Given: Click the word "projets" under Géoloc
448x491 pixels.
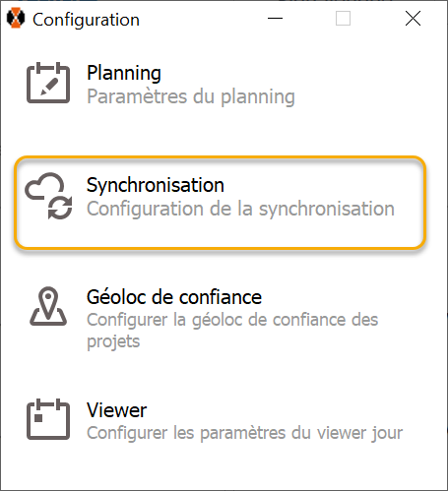Looking at the screenshot, I should [113, 341].
